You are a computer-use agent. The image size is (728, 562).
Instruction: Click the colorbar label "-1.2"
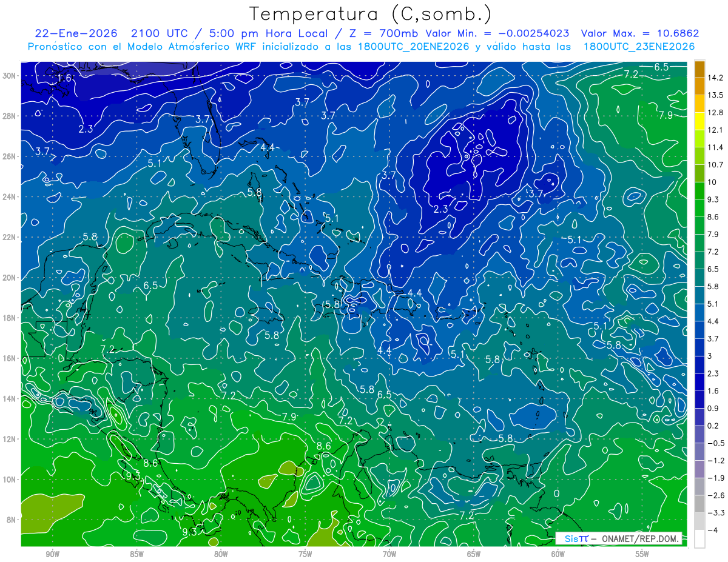click(715, 460)
